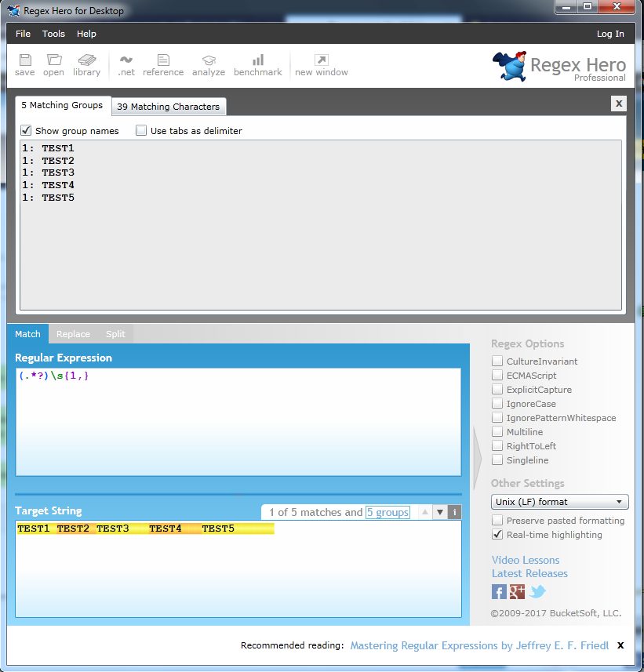Screen dimensions: 644x672
Task: Switch to 39 Matching Characters tab
Action: (169, 107)
